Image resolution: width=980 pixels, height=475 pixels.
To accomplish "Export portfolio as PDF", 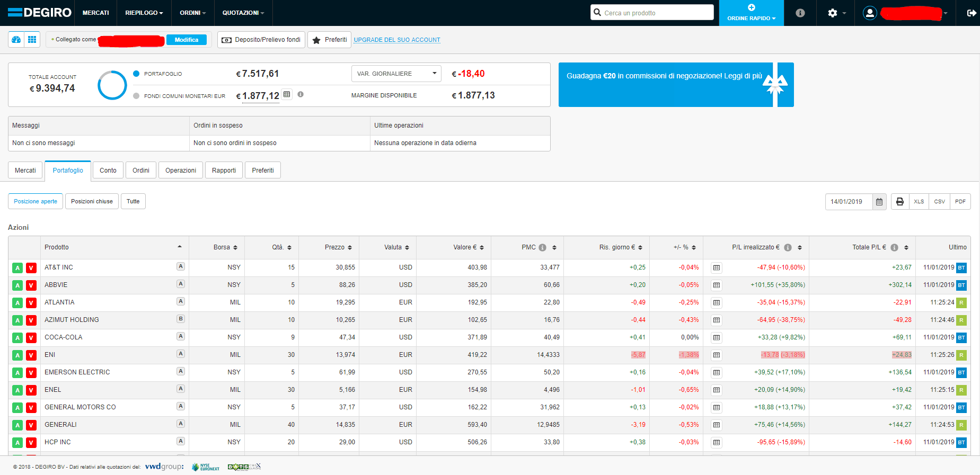I will pyautogui.click(x=960, y=202).
